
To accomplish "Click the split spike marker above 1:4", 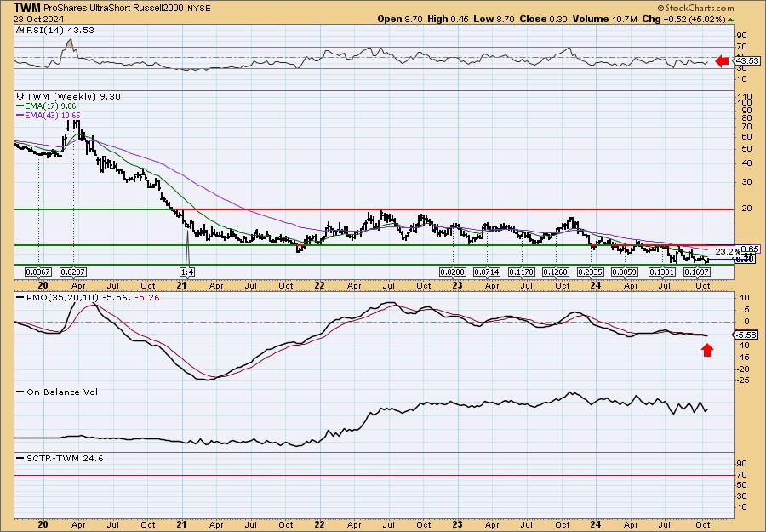I will point(187,247).
